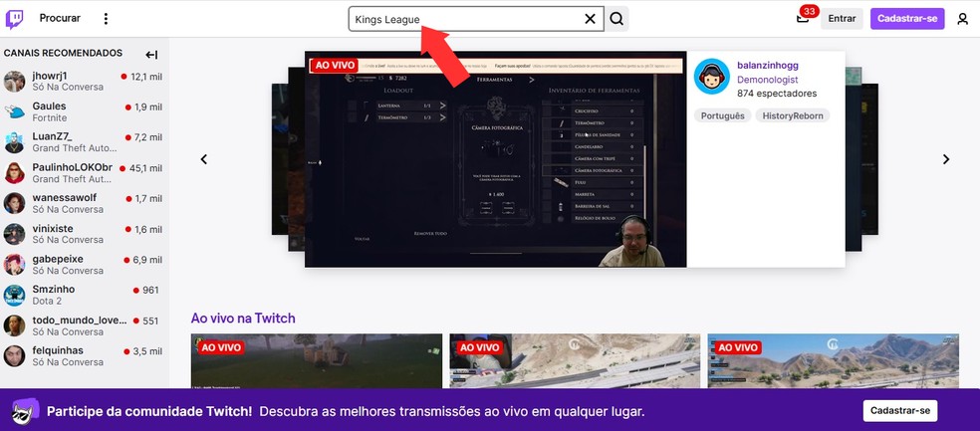Open the wanessawolf channel avatar
The image size is (980, 431).
pos(14,204)
